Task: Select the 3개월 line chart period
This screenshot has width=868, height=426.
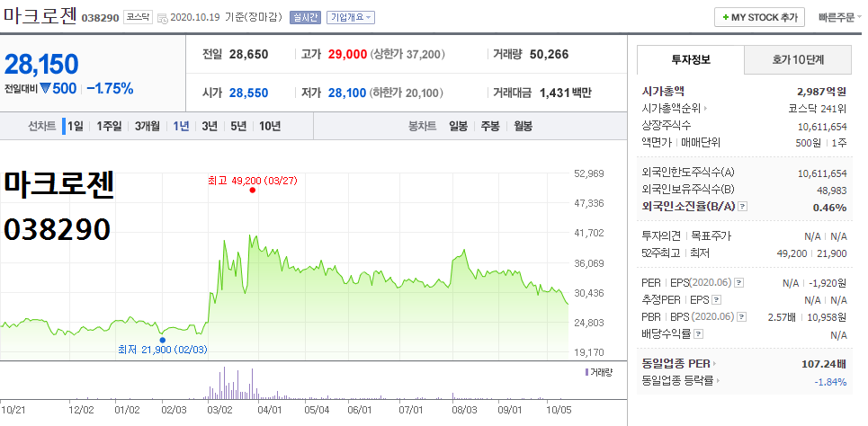Action: pos(147,126)
